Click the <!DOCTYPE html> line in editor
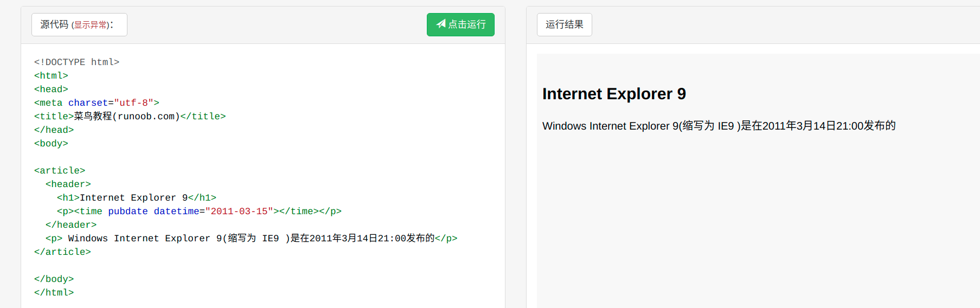This screenshot has height=308, width=980. (x=76, y=62)
